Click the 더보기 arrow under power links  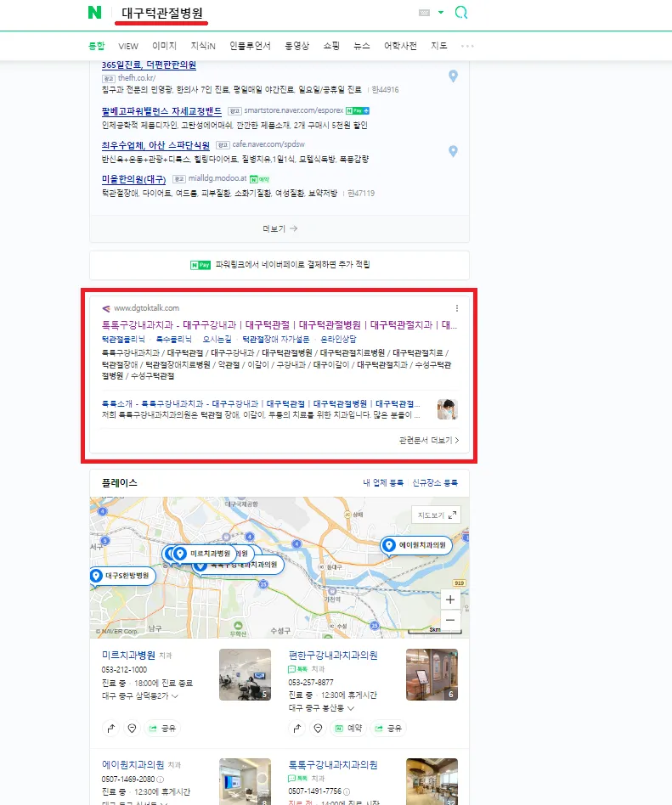[280, 228]
